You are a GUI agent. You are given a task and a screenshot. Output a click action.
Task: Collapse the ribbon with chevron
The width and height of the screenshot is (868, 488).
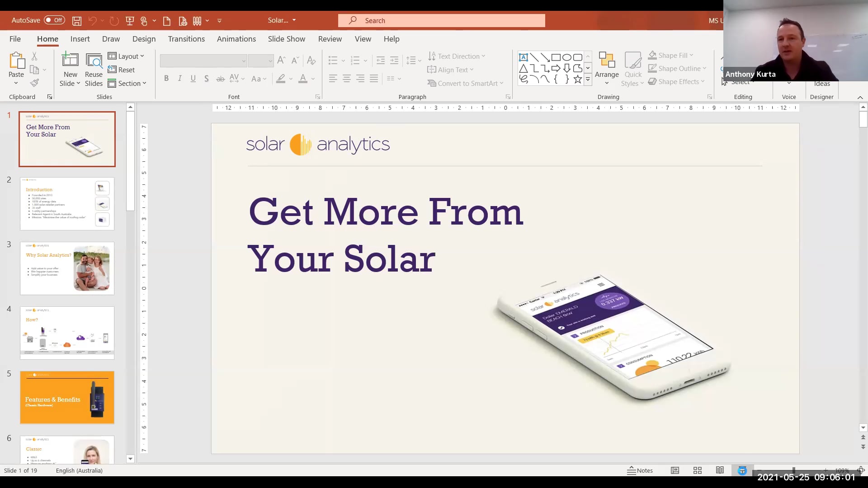860,97
